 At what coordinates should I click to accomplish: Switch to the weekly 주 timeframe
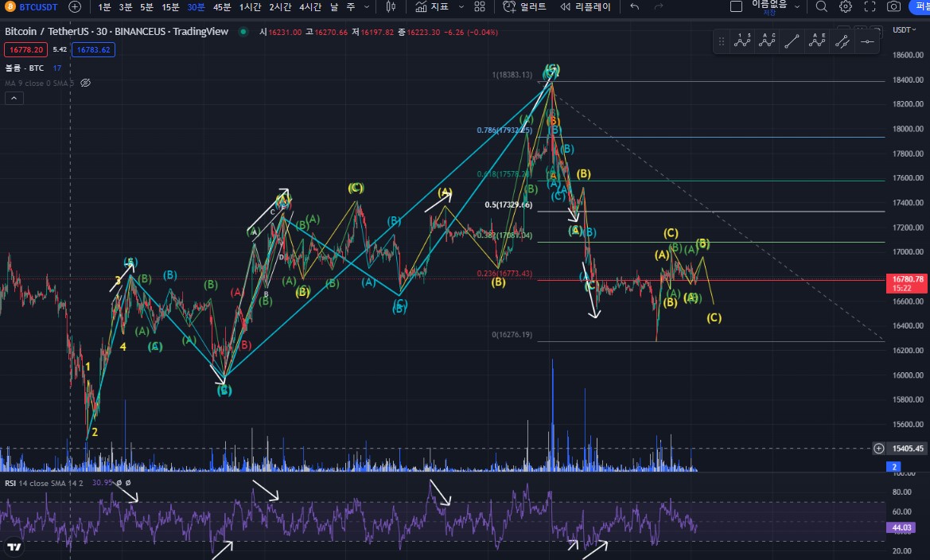point(351,7)
